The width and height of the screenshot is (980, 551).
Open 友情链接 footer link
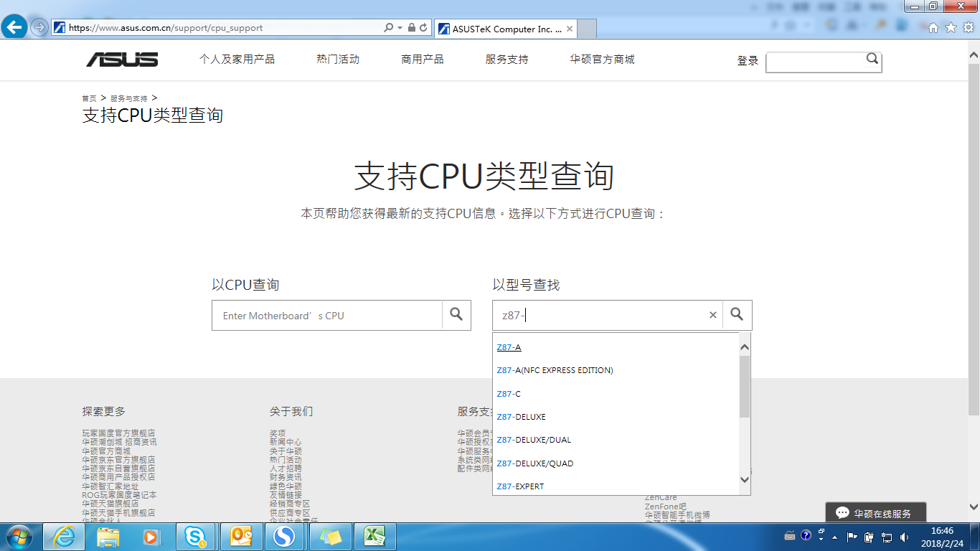pyautogui.click(x=286, y=495)
